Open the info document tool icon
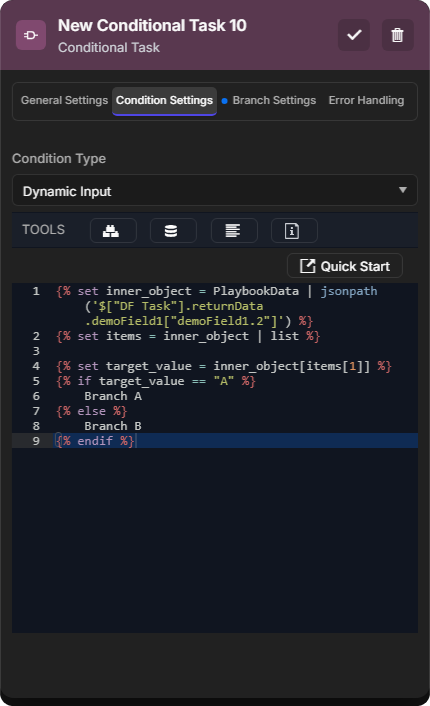Screen dimensions: 430x706 click(x=294, y=231)
